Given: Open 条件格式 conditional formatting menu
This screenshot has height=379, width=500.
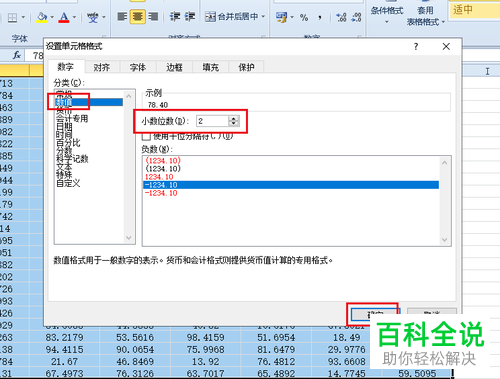Looking at the screenshot, I should pyautogui.click(x=387, y=15).
